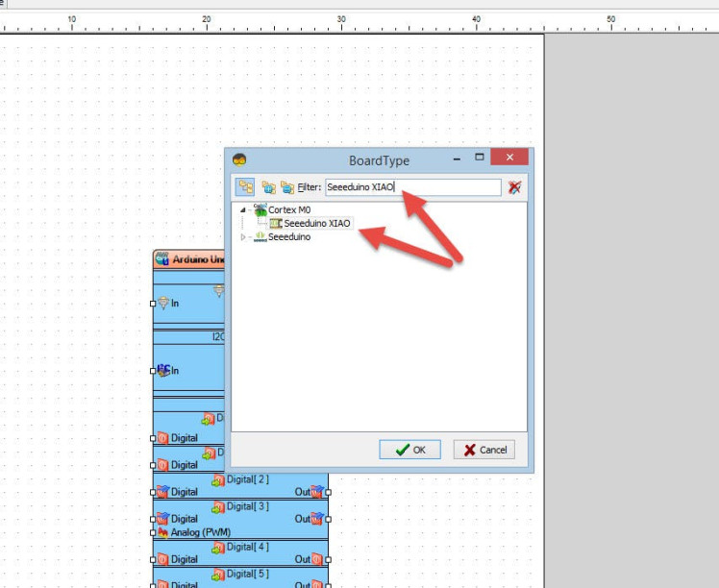This screenshot has width=719, height=588.
Task: Click the serial In pin icon
Action: tap(163, 303)
